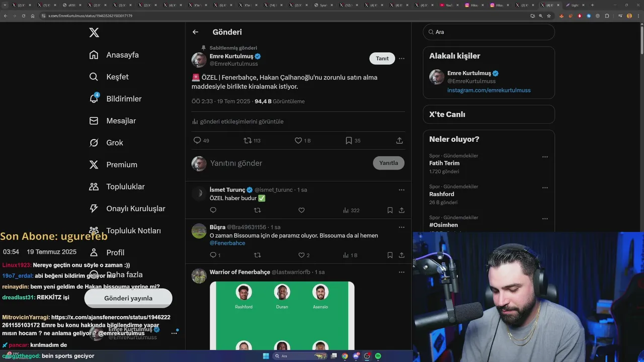The width and height of the screenshot is (644, 362).
Task: Open Grok from the sidebar
Action: click(x=107, y=143)
